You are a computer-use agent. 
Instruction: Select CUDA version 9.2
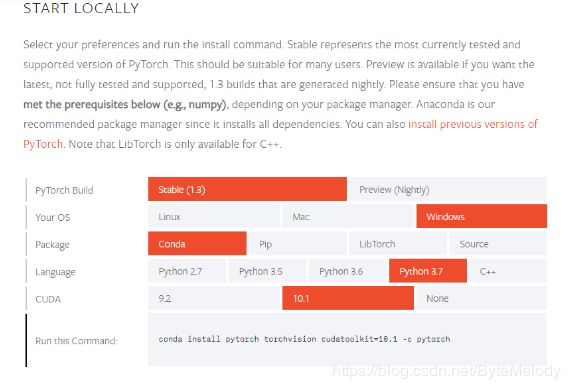[x=214, y=298]
